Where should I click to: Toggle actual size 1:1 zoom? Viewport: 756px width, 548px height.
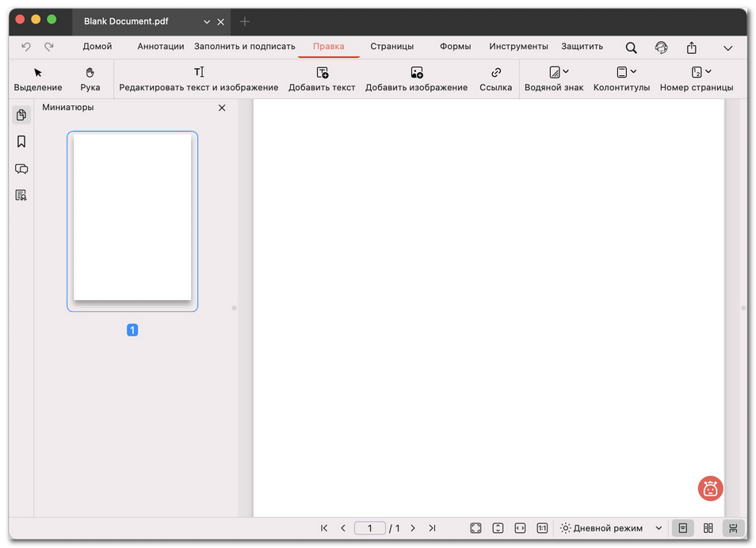tap(542, 527)
